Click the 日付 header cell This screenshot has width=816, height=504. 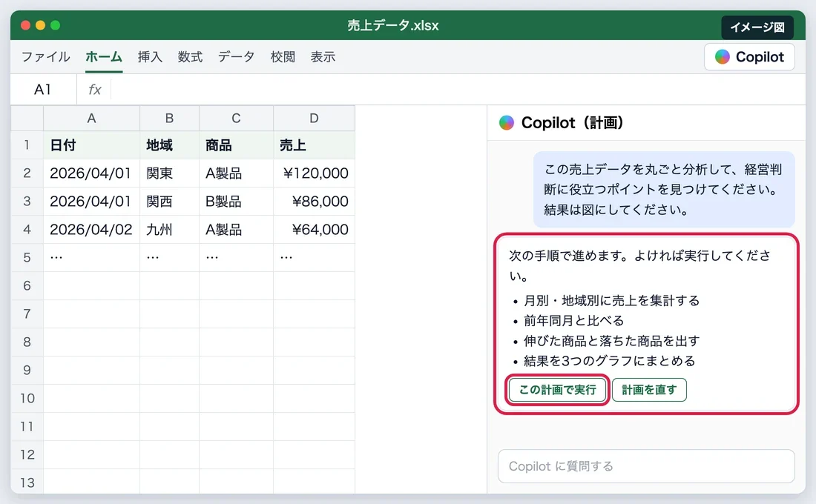click(91, 145)
